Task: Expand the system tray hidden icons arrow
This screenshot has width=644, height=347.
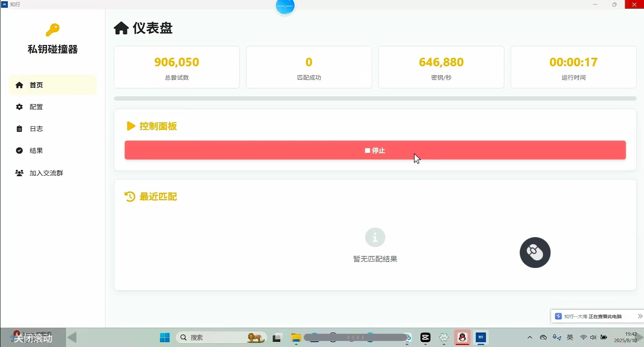Action: 530,337
